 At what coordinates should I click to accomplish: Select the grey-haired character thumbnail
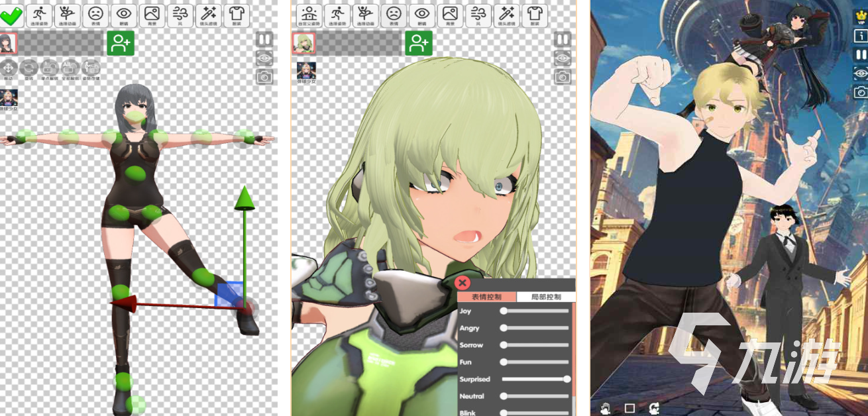pyautogui.click(x=8, y=43)
